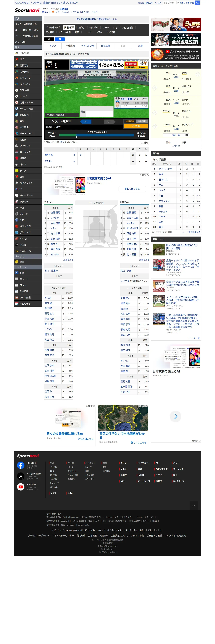Viewport: 215px width, 644px height.
Task: Open テニス from the sidebar
Action: (x=28, y=171)
